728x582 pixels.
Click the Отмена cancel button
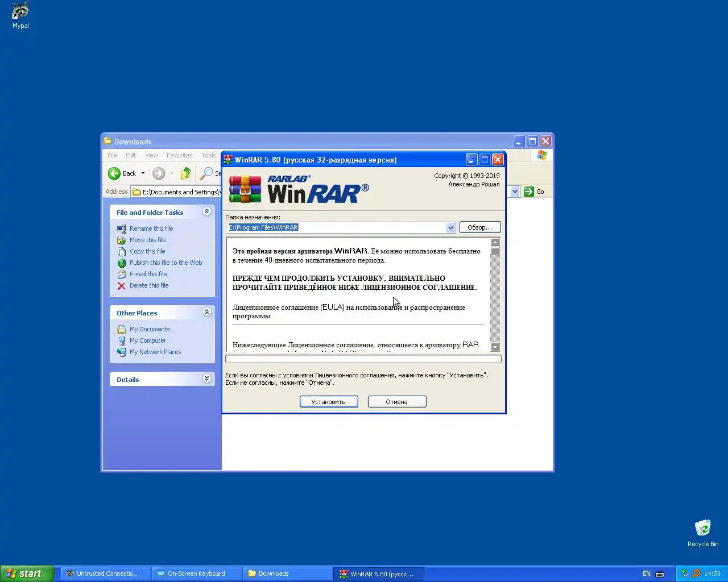click(397, 402)
